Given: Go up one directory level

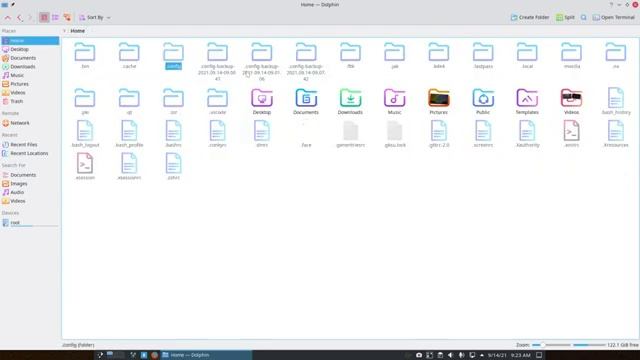Looking at the screenshot, I should tap(8, 18).
